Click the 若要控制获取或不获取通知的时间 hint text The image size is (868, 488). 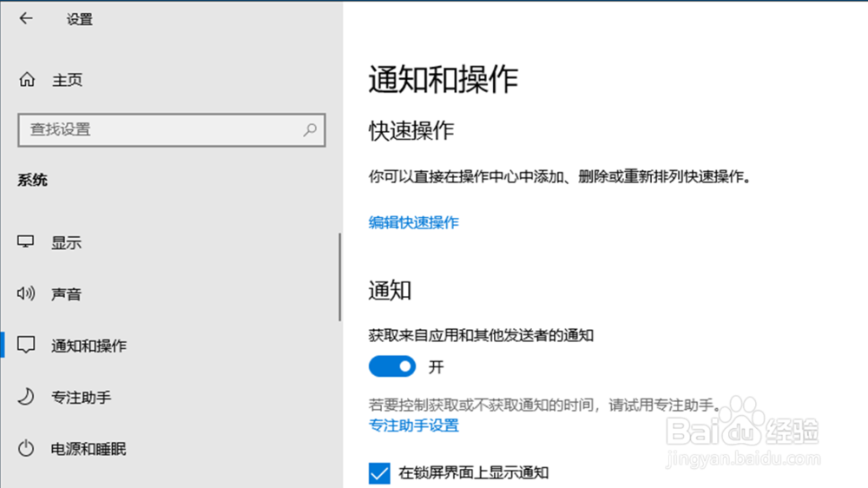tap(545, 405)
